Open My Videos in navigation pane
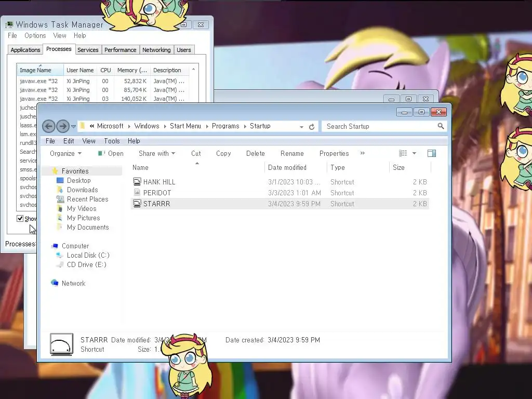 click(82, 208)
